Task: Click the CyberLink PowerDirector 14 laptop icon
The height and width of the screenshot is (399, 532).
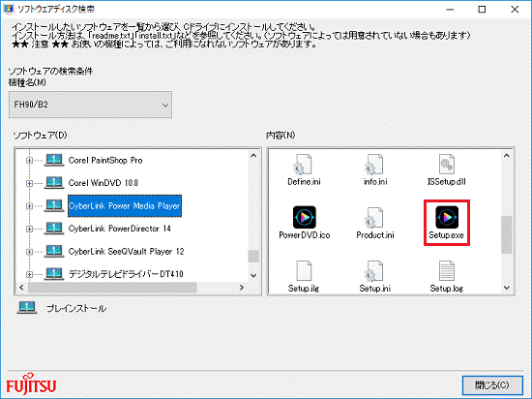Action: 54,229
